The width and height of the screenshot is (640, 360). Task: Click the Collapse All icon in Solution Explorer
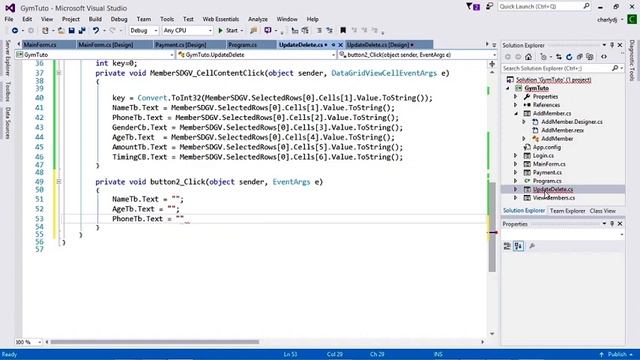[580, 57]
